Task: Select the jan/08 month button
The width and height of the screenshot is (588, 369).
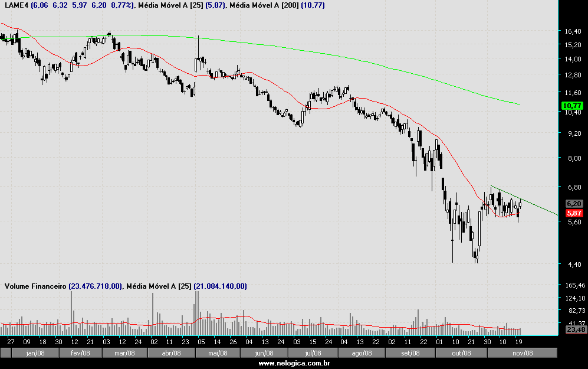Action: coord(35,353)
